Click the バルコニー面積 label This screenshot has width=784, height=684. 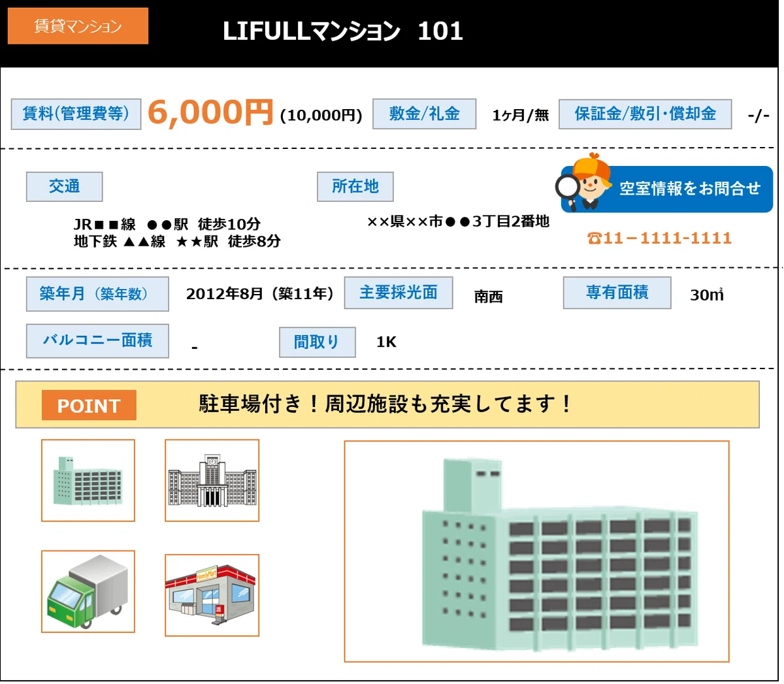(97, 340)
